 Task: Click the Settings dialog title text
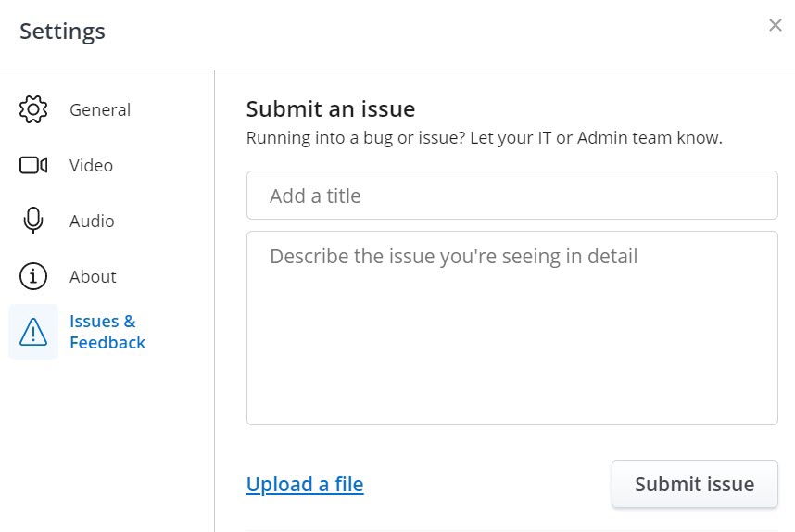click(x=62, y=32)
